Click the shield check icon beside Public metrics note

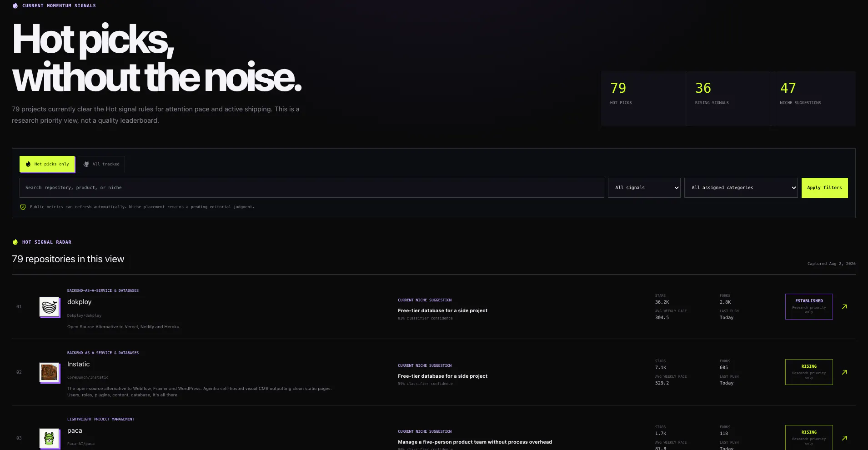pos(23,207)
